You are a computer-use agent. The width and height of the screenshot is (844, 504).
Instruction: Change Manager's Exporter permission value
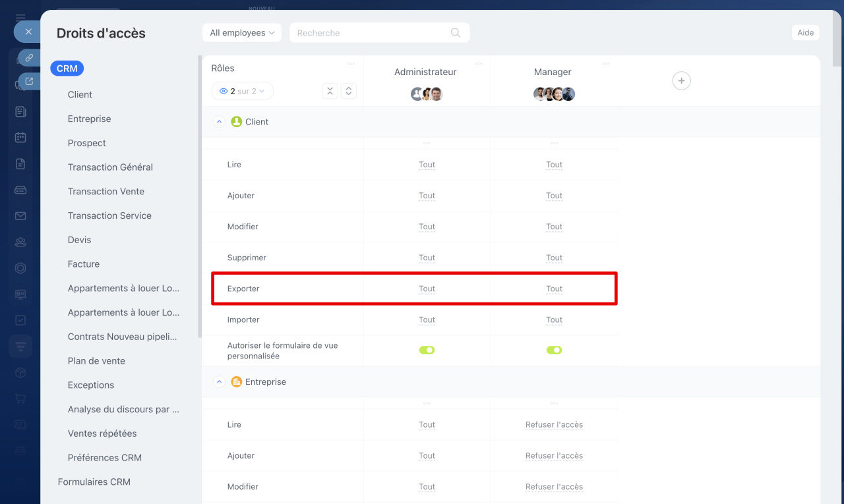click(x=554, y=289)
